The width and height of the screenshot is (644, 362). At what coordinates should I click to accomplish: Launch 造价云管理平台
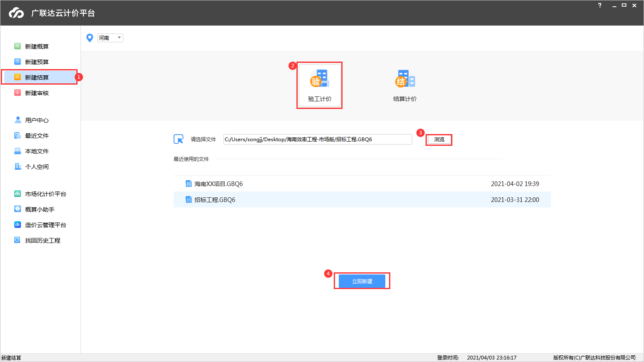click(x=46, y=225)
